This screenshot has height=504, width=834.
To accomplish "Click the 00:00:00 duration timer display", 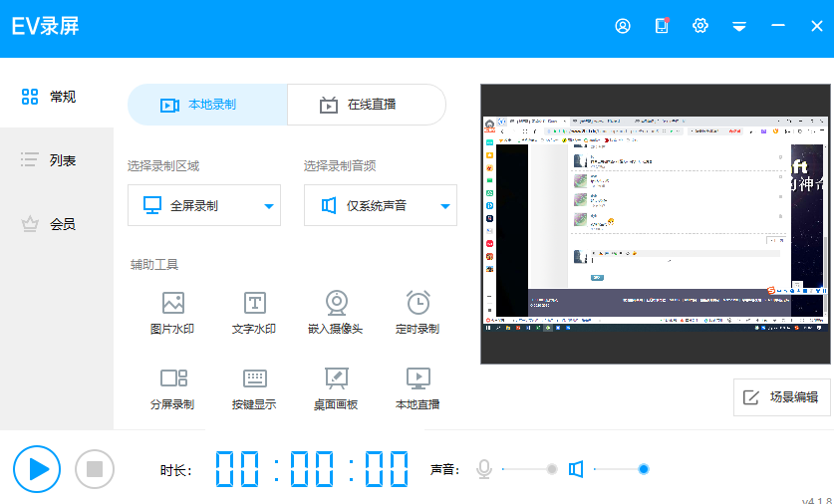I will point(312,469).
